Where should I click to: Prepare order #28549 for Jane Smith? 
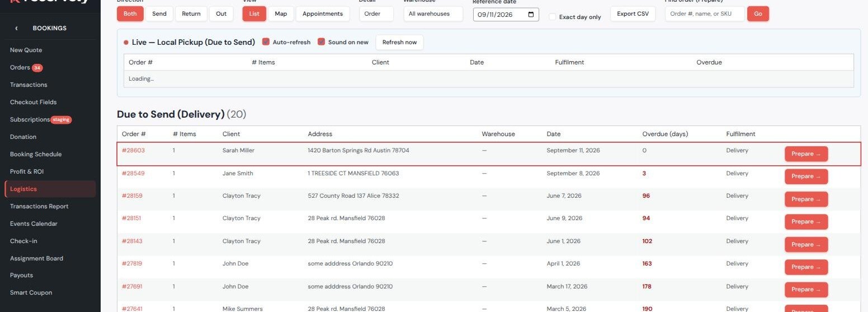pyautogui.click(x=806, y=176)
